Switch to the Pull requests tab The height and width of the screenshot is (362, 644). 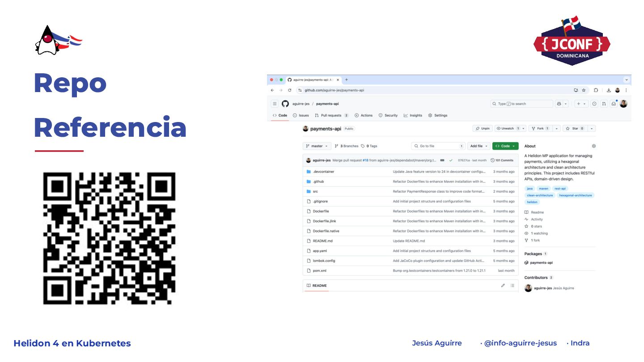(331, 115)
